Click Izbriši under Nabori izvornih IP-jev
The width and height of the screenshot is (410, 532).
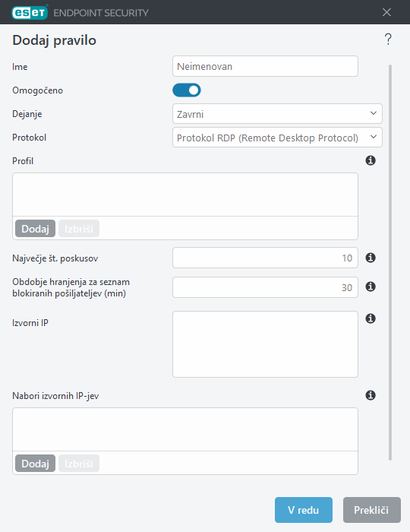pos(79,464)
